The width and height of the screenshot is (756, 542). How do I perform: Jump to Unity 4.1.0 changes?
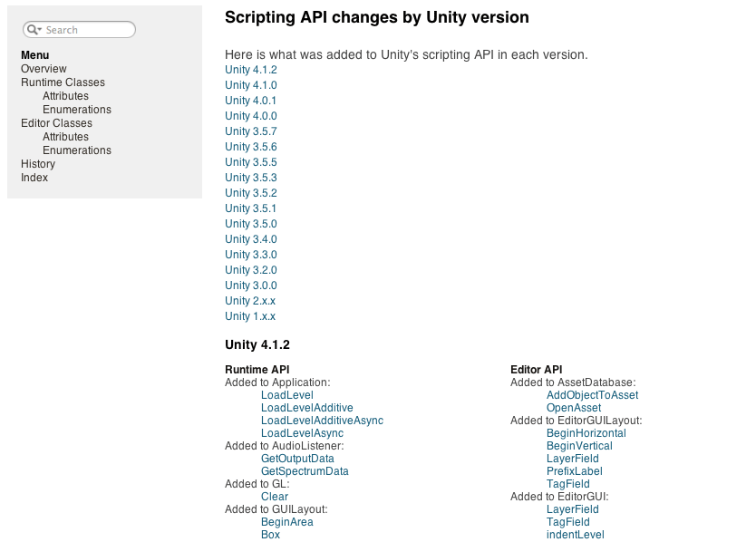[251, 85]
